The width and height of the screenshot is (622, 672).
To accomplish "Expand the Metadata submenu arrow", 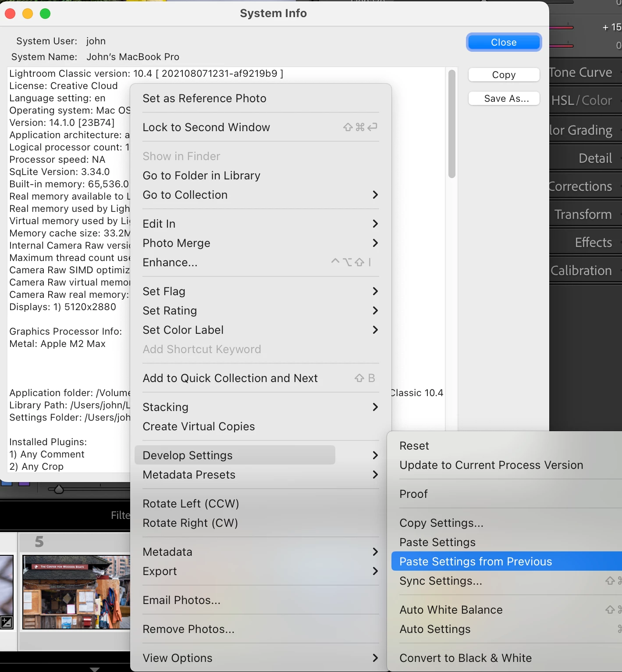I will tap(375, 552).
